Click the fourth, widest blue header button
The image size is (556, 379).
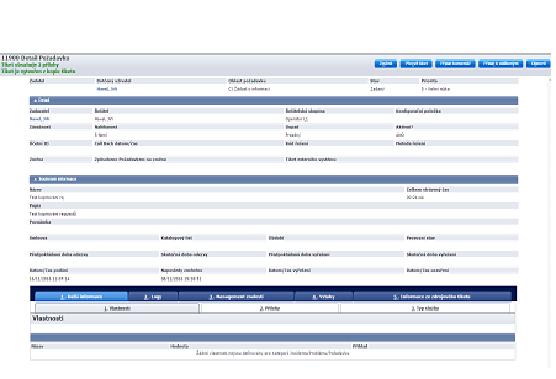[500, 64]
